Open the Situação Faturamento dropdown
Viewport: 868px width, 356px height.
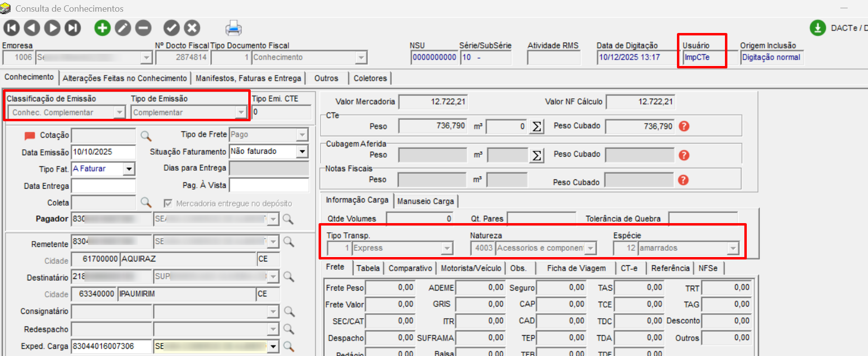[302, 152]
